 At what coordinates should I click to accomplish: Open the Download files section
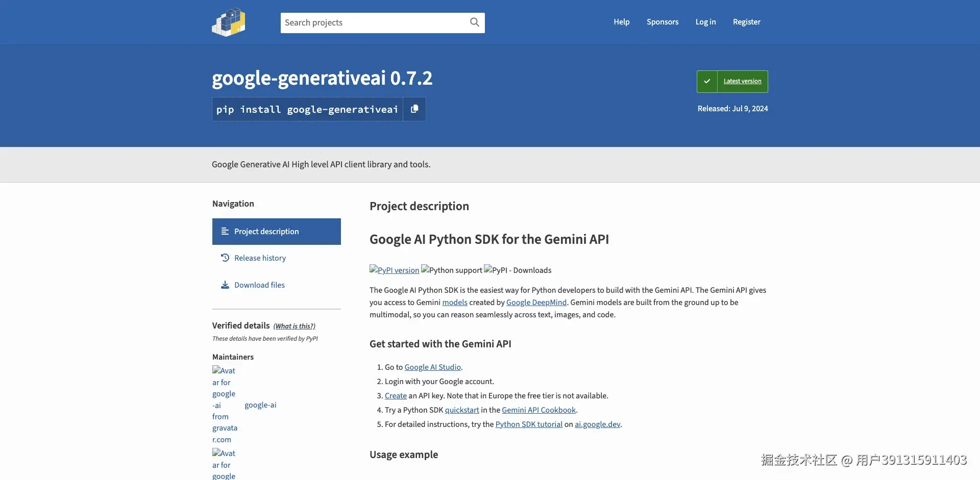click(259, 285)
